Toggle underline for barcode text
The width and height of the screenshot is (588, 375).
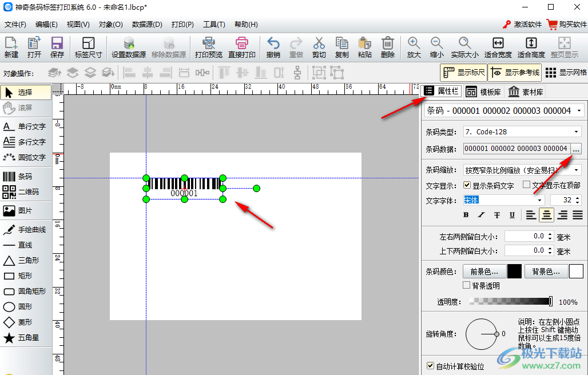[x=512, y=215]
